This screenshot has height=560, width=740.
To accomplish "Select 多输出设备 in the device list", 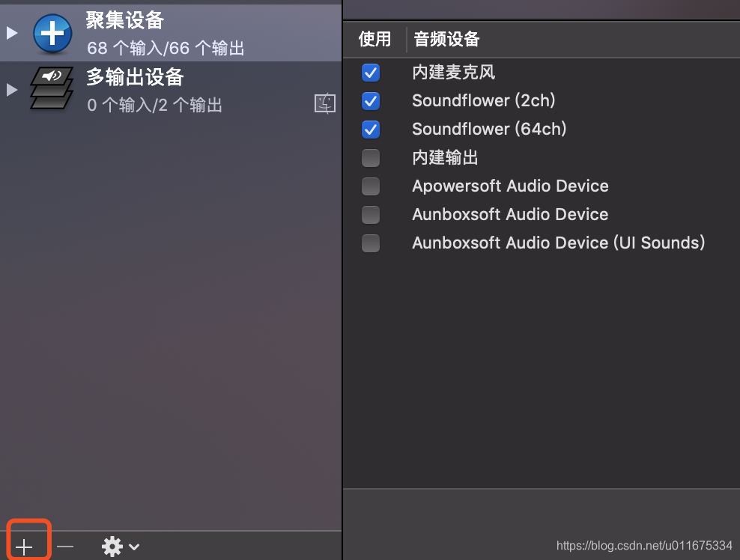I will [x=187, y=90].
